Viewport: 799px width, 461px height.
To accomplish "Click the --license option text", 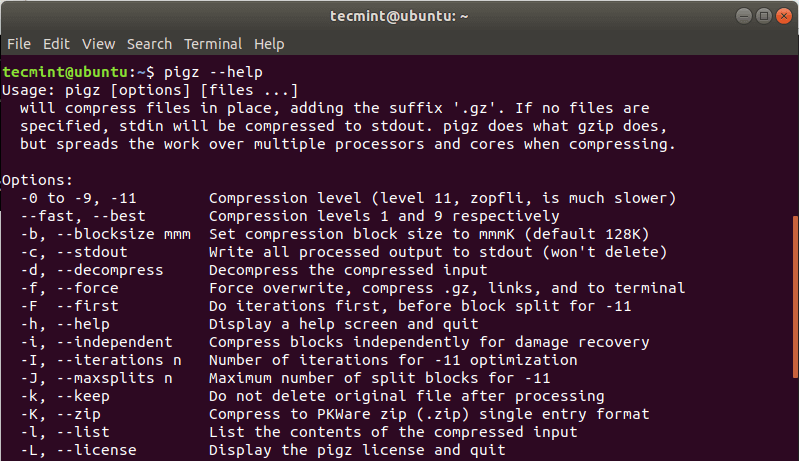I will tap(97, 450).
